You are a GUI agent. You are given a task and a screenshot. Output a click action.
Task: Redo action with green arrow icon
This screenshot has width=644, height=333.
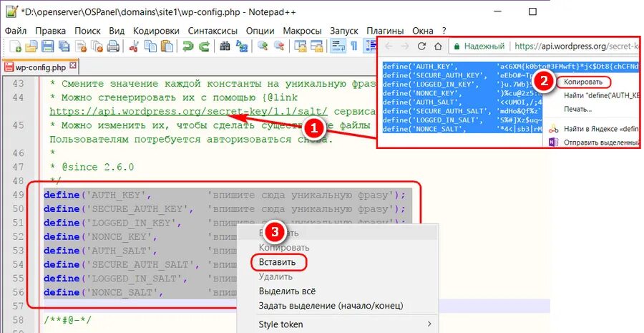click(x=204, y=46)
